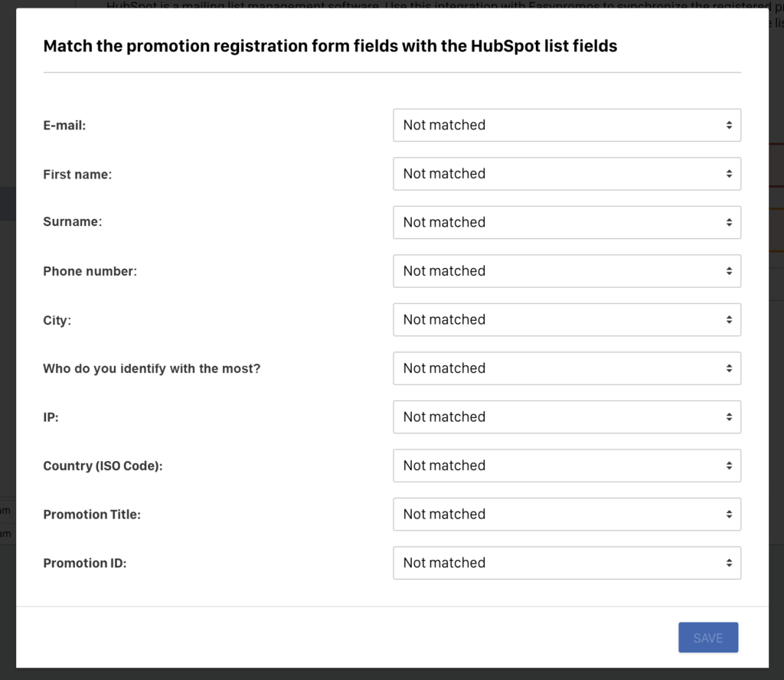Click the dialog title about matching registration fields
Screen dimensions: 784x680
click(330, 46)
